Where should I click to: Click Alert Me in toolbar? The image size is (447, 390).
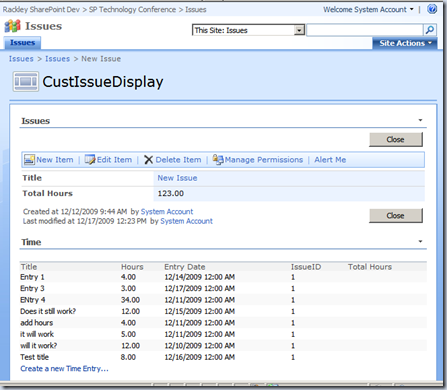coord(330,160)
